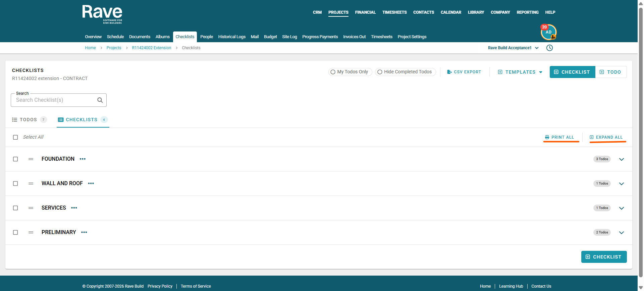Click the Rave logo
Screen dimensions: 644x291
[x=102, y=14]
